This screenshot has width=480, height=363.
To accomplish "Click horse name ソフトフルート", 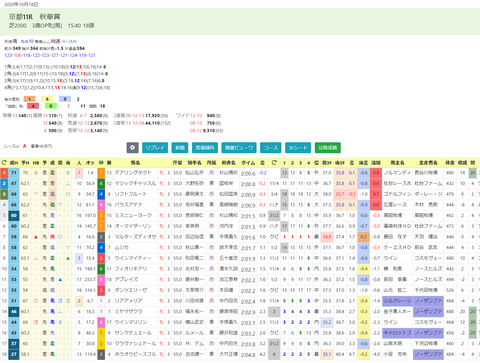I will 131,194.
